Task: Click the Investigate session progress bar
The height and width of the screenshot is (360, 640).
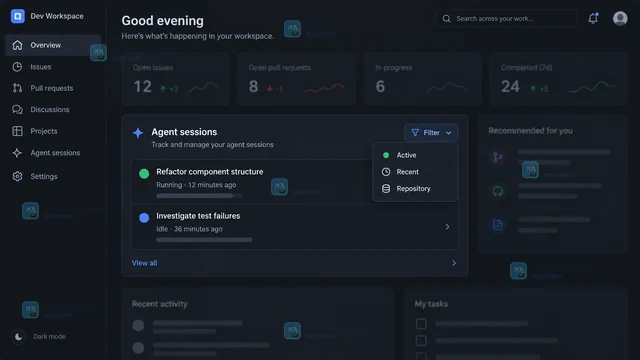Action: coord(204,240)
